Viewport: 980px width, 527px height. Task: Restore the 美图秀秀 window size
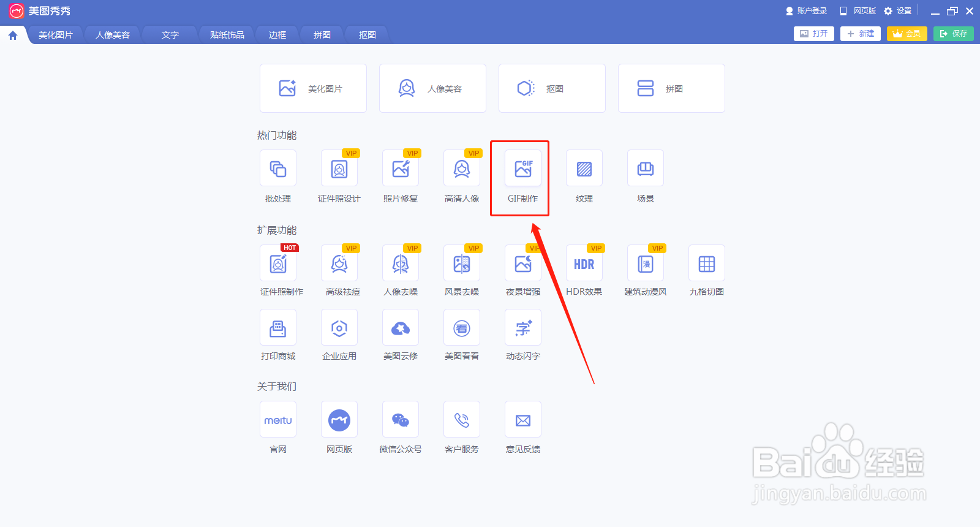(x=952, y=11)
